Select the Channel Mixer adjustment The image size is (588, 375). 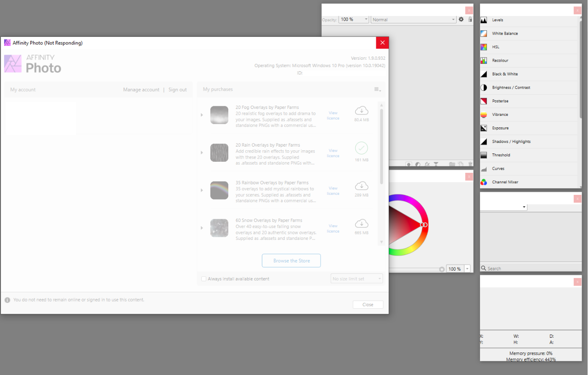click(x=528, y=182)
